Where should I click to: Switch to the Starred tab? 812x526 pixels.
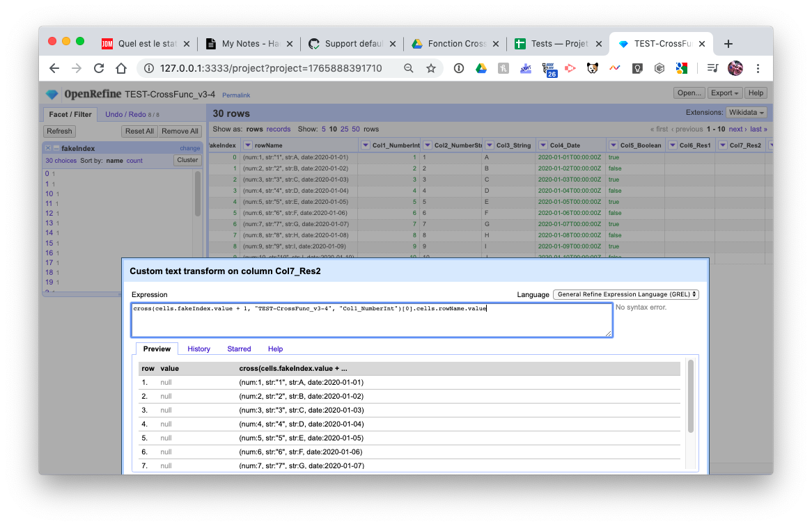240,349
